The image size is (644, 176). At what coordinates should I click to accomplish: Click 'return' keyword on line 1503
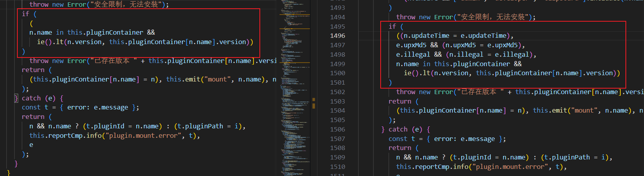(400, 102)
